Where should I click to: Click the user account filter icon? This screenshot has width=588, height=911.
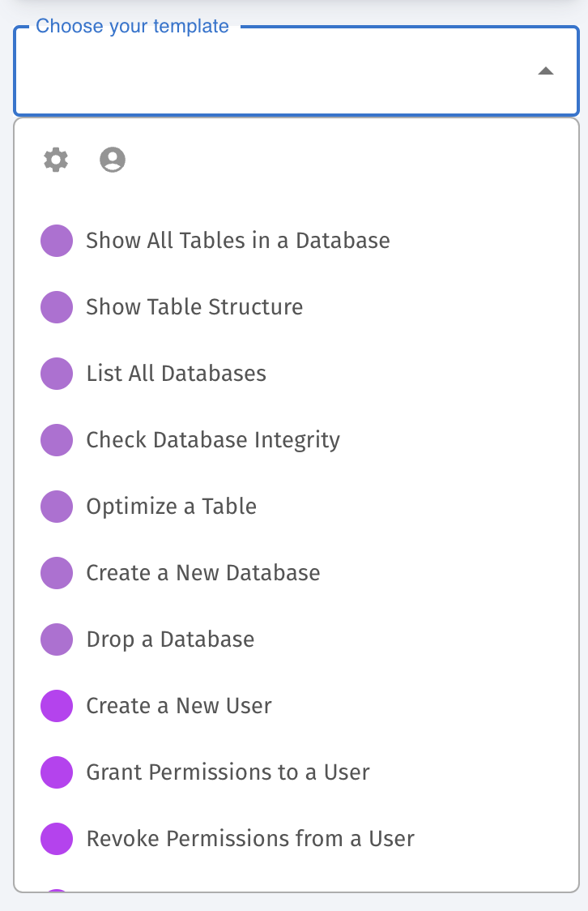click(x=113, y=159)
